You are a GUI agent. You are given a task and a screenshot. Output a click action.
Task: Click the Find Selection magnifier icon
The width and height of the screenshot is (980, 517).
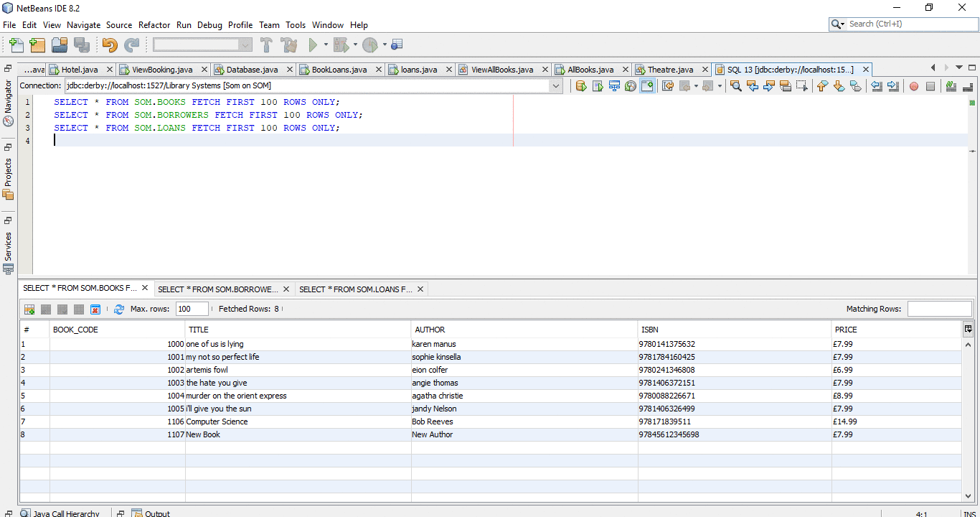736,86
